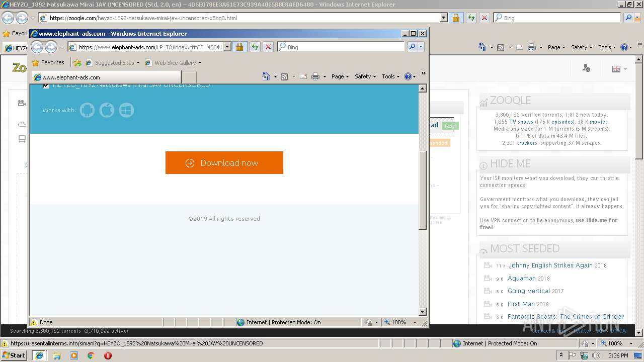Click the Windows icon after Works with
The image size is (644, 362).
click(x=126, y=110)
